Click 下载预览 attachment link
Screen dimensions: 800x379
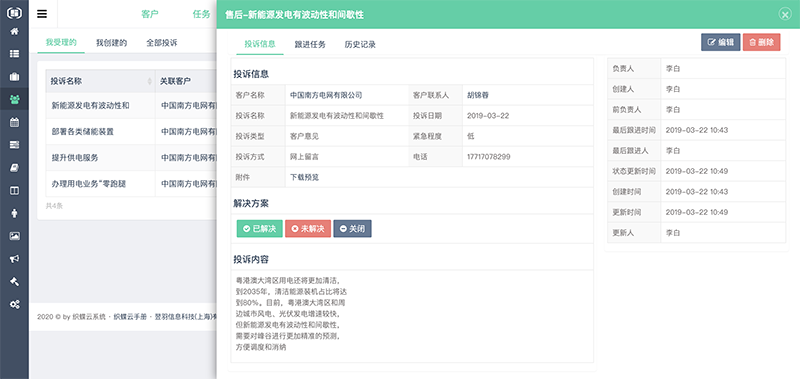305,177
